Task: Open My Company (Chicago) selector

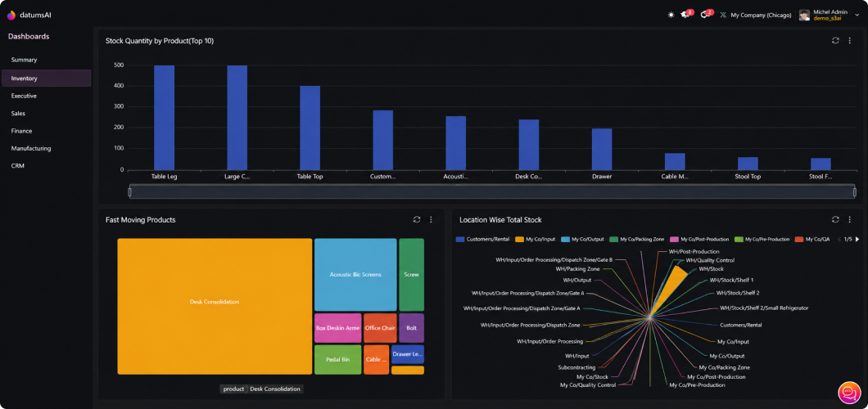Action: point(761,16)
